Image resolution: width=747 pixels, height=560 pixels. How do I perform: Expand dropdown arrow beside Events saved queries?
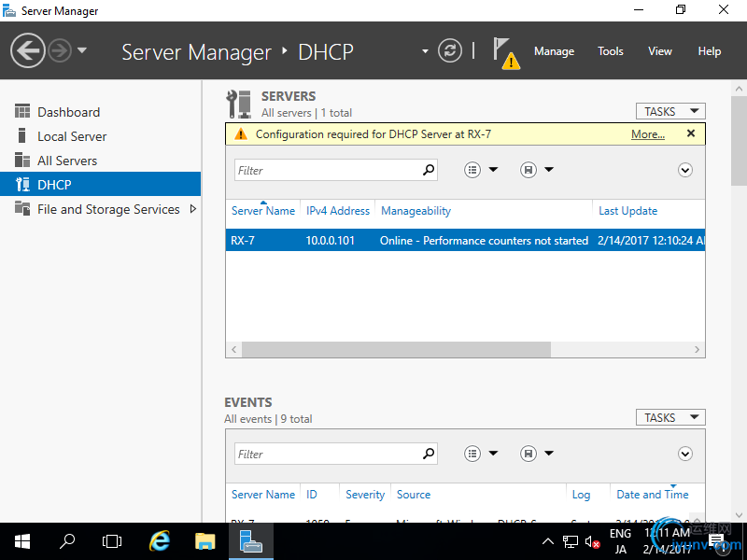point(549,453)
